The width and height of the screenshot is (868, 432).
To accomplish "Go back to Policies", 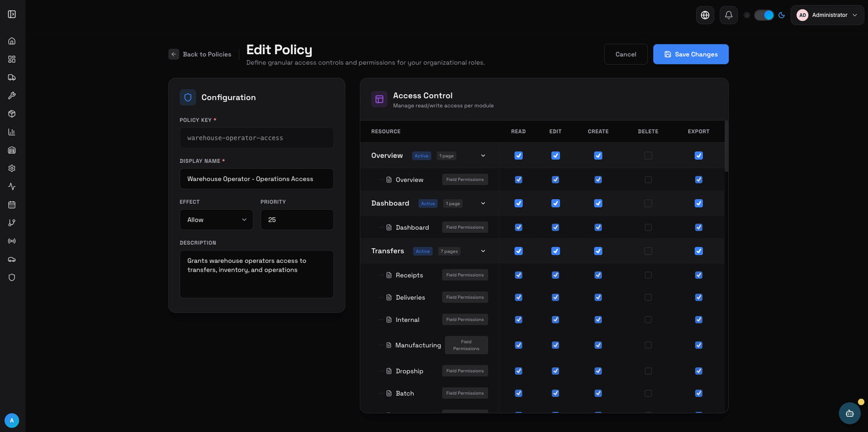I will point(200,54).
